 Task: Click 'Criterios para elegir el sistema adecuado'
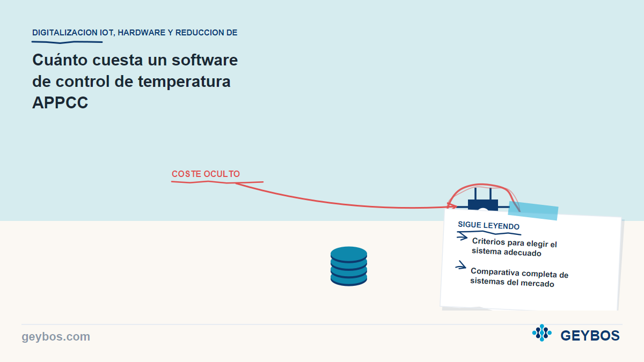pos(514,248)
